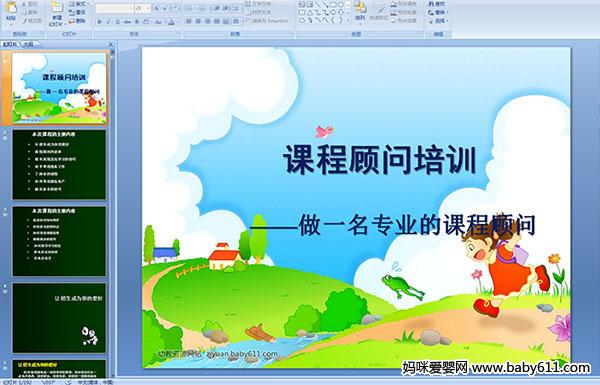This screenshot has height=385, width=600.
Task: Click the columns icon in paragraph group
Action: click(236, 21)
